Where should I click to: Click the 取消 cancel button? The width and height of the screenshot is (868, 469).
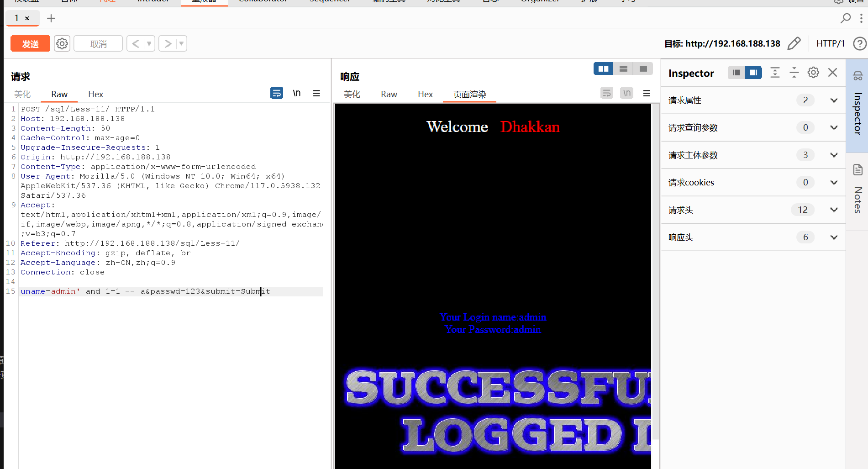(x=98, y=44)
